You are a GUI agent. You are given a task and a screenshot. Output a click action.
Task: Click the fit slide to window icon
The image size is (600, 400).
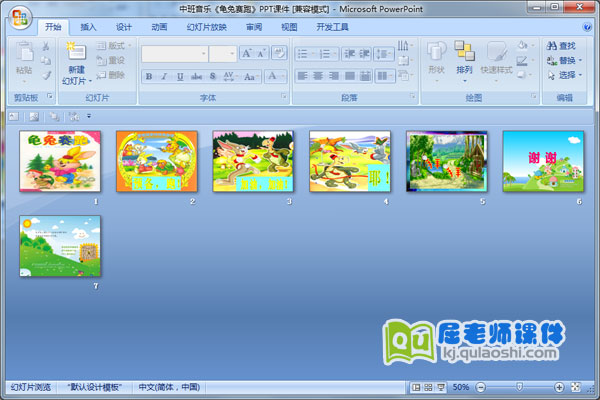pos(576,387)
